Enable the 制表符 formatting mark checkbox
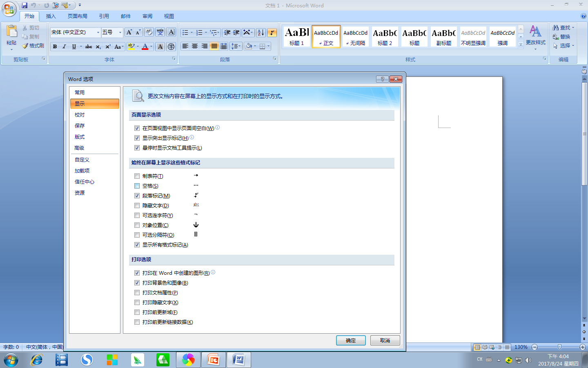588x368 pixels. coord(137,176)
